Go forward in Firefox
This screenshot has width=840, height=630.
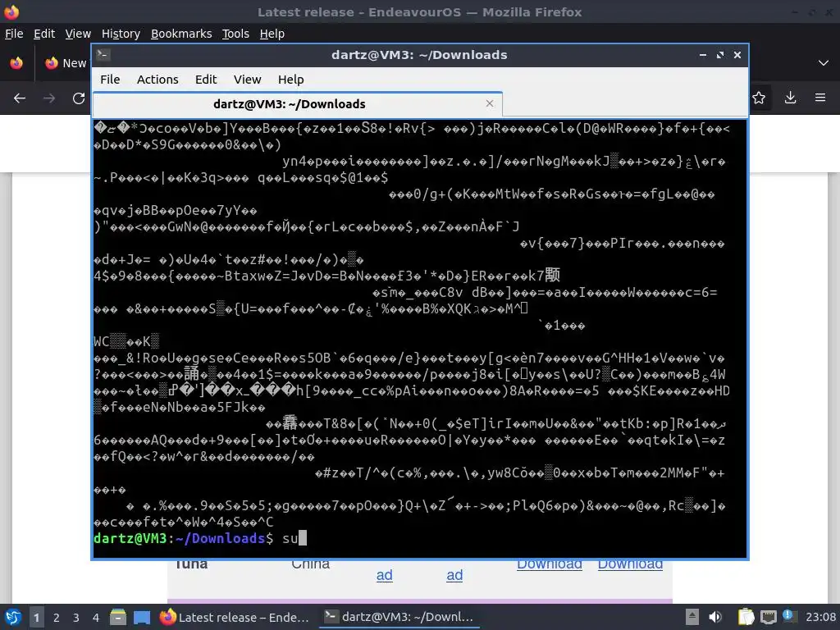(48, 98)
